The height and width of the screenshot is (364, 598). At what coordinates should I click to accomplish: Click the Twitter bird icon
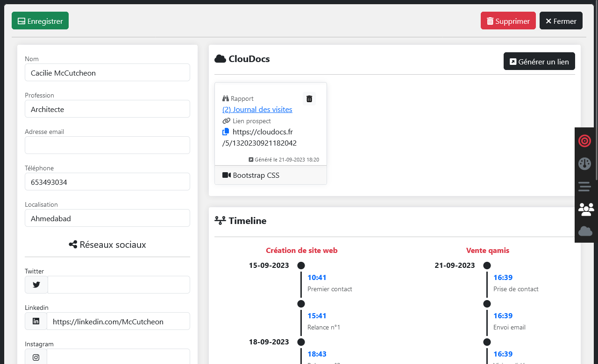[36, 285]
